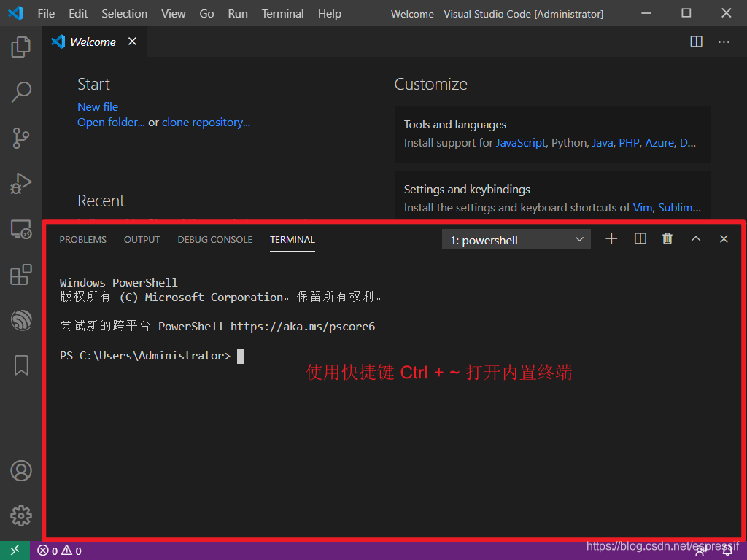Click the PHP install link
The width and height of the screenshot is (747, 560).
[629, 143]
